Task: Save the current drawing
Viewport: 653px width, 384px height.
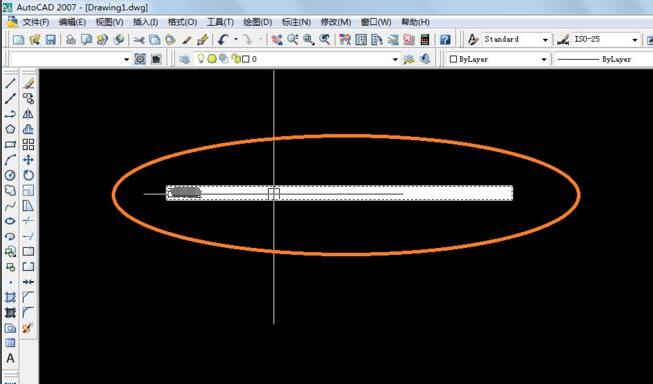Action: click(x=50, y=40)
